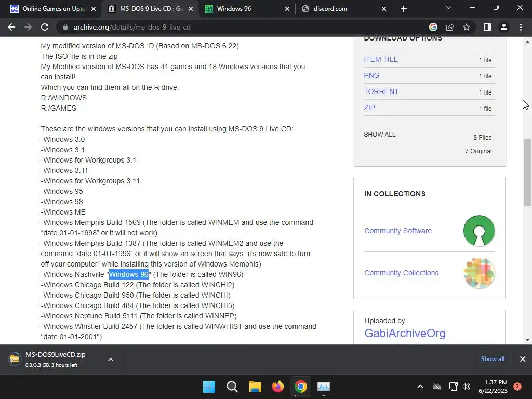Click the "-Windows ME" list line

coord(63,212)
